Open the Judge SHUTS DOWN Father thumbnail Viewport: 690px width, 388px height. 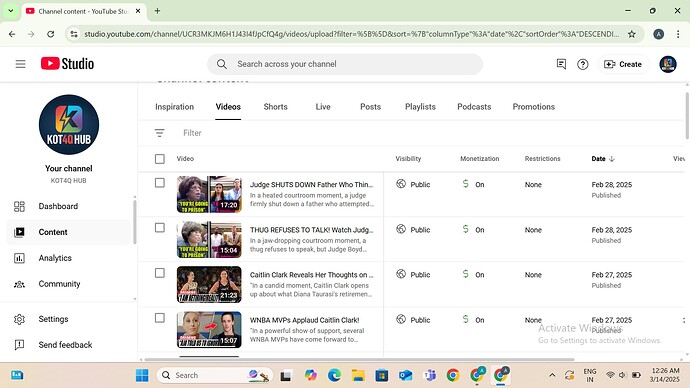(209, 194)
